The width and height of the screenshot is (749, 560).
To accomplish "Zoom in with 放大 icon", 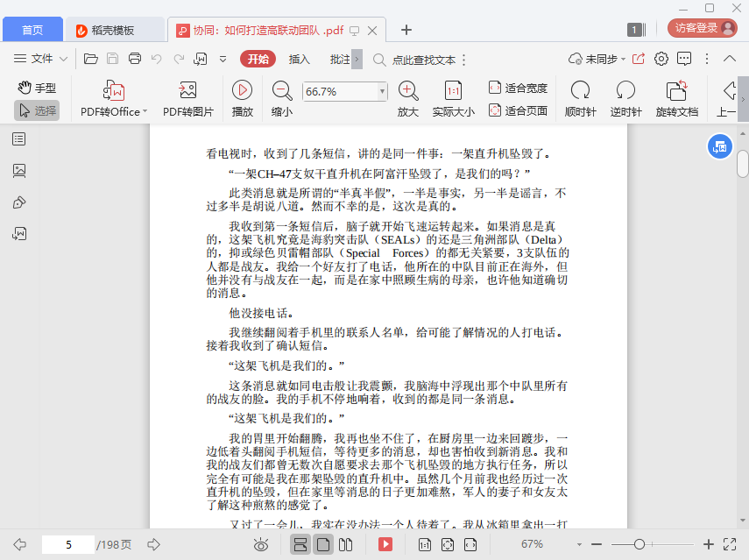I will (408, 99).
